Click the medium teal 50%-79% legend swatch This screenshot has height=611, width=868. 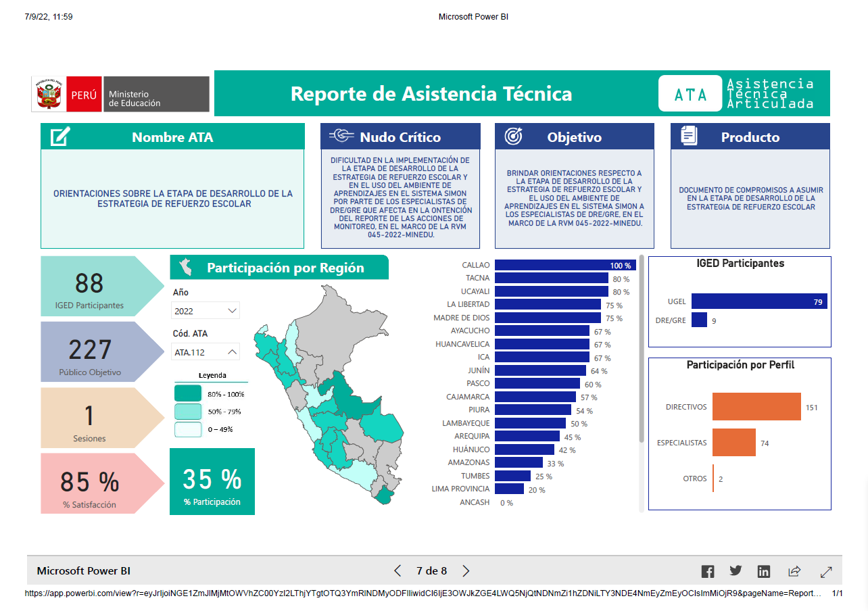pos(188,411)
